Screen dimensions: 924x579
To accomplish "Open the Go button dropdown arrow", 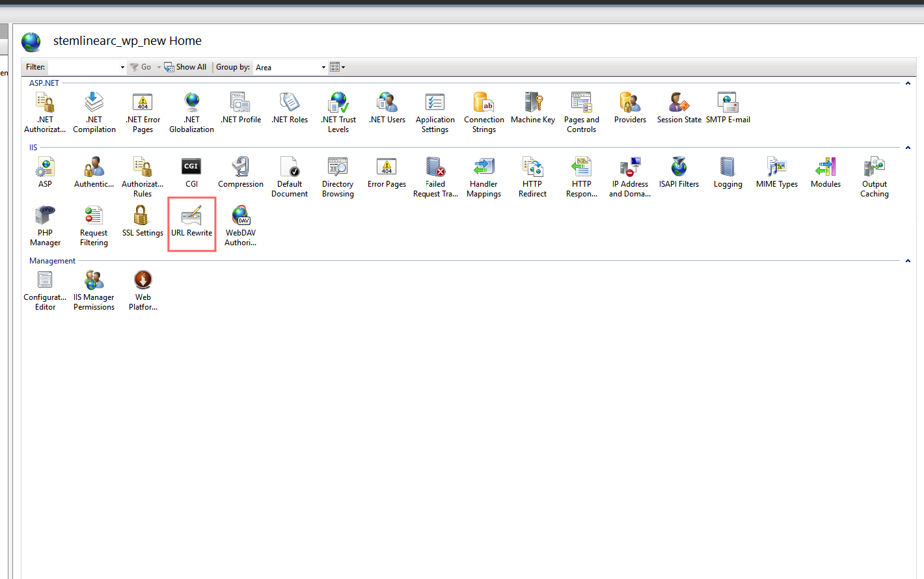I will coord(159,67).
